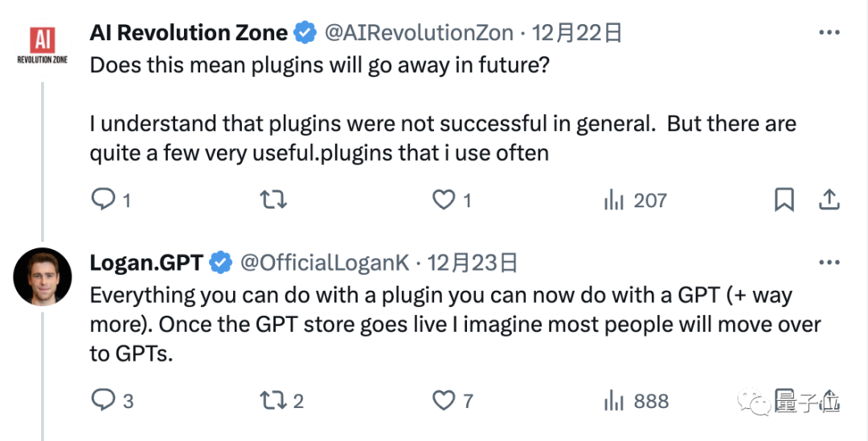Viewport: 868px width, 441px height.
Task: Click Logan.GPT's profile photo
Action: pyautogui.click(x=43, y=277)
